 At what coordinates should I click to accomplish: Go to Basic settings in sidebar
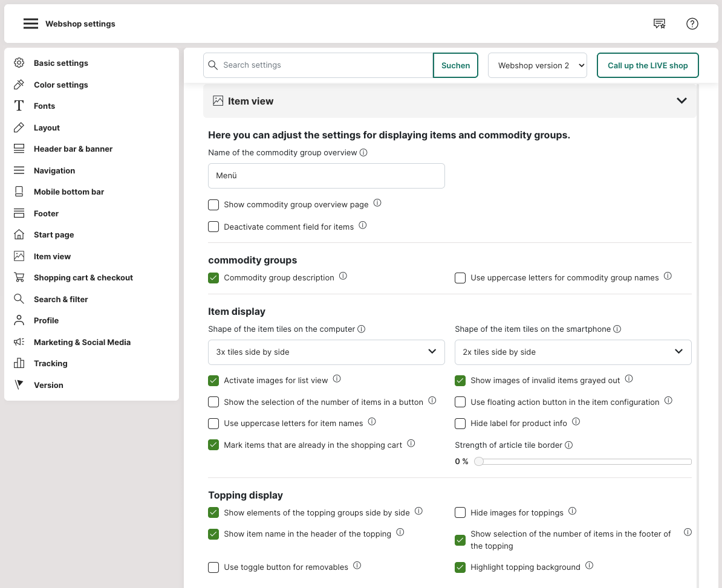pos(61,63)
